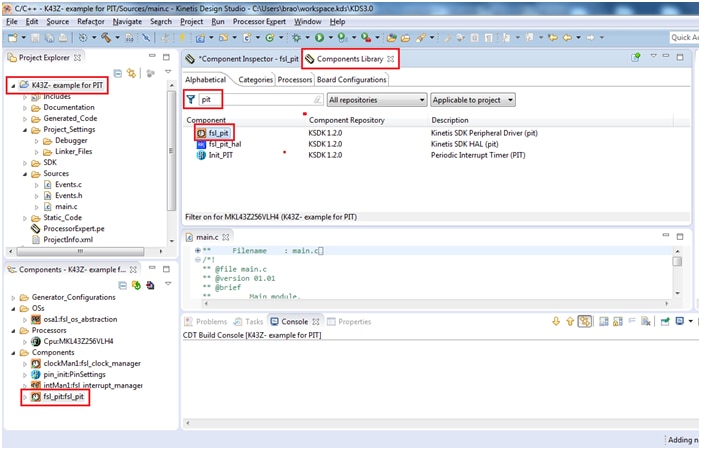Open the Applicable to project dropdown

pos(474,100)
